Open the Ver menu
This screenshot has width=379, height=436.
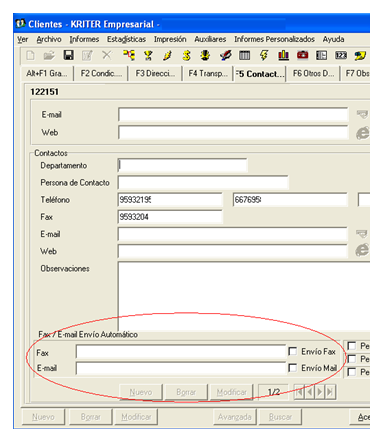pyautogui.click(x=22, y=39)
